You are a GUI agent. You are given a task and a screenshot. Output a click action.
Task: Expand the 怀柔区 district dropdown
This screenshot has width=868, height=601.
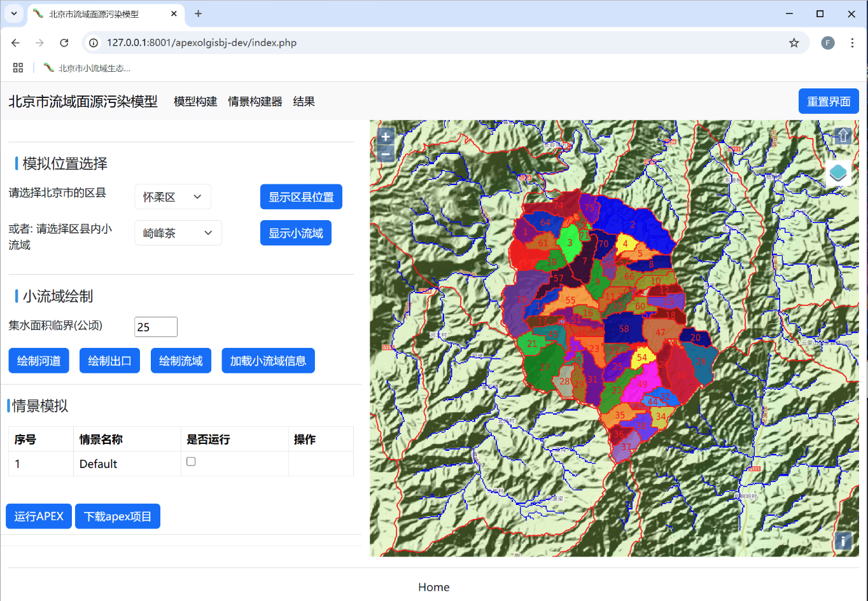pos(172,197)
